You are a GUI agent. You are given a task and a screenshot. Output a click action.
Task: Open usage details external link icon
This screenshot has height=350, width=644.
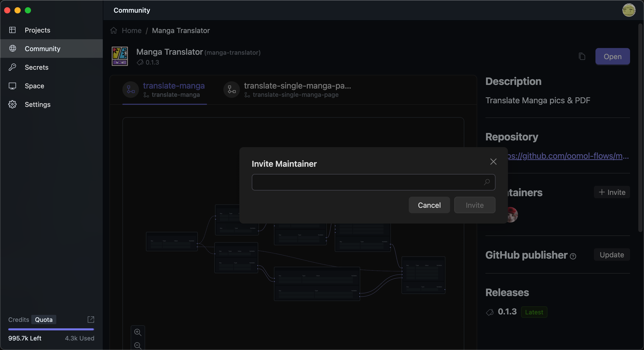pos(91,320)
